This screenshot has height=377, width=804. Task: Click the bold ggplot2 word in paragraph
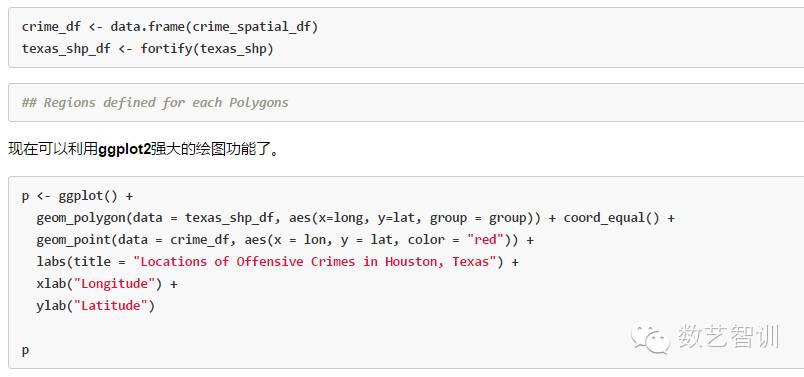[x=124, y=150]
